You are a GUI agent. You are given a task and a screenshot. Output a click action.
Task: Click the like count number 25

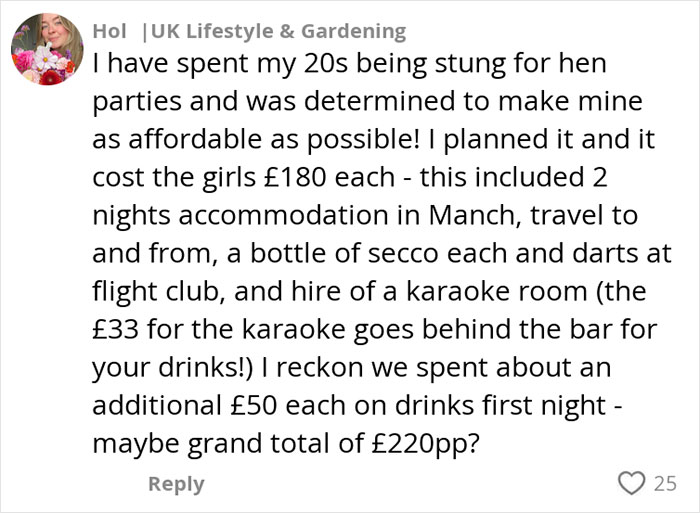point(665,484)
